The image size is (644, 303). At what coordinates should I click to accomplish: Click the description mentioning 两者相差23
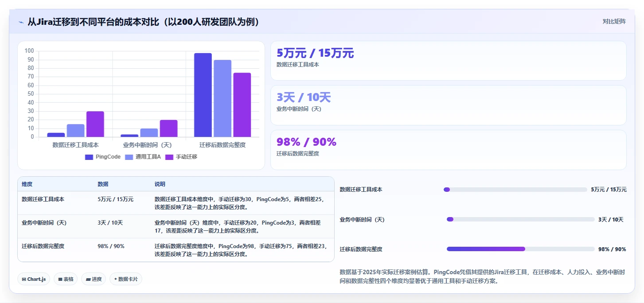240,250
